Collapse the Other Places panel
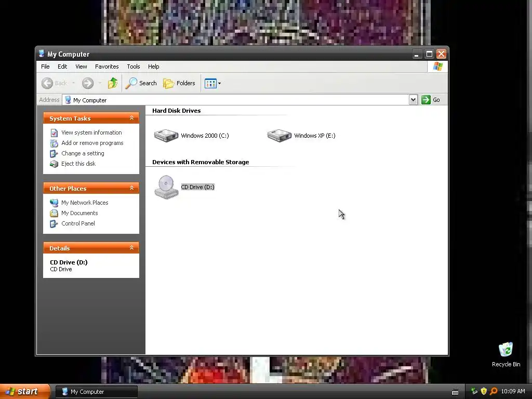 (131, 188)
